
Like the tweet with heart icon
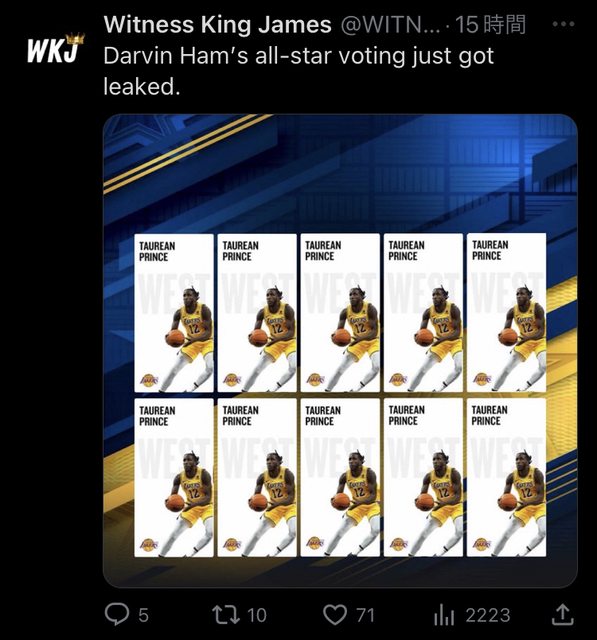click(335, 615)
